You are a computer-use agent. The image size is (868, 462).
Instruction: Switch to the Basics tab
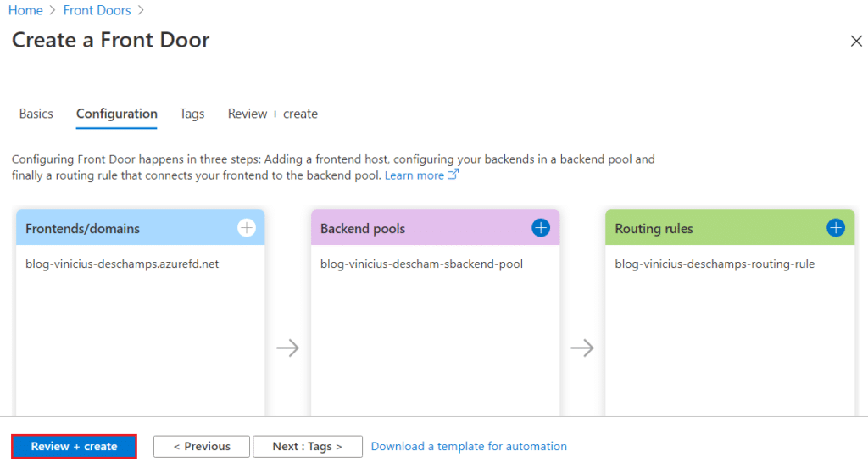[x=36, y=114]
